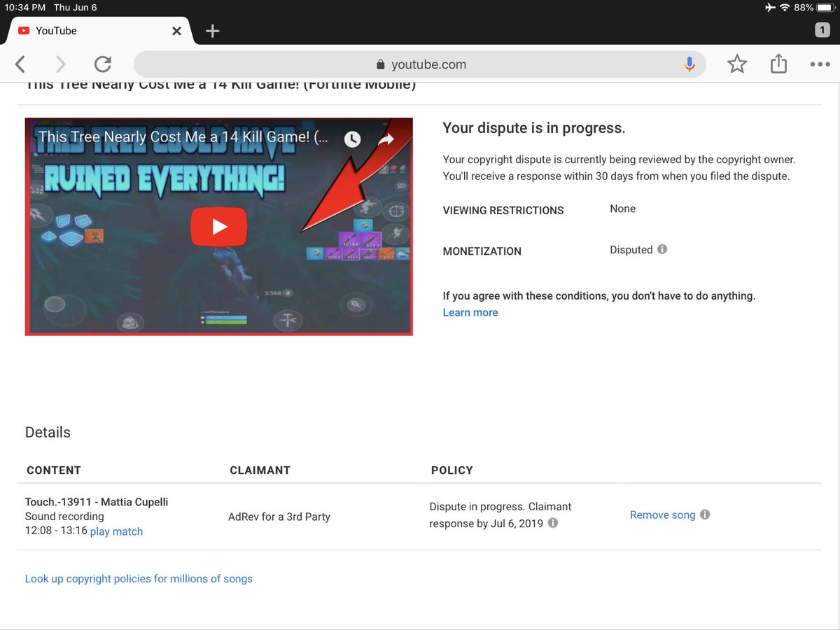Viewport: 840px width, 630px height.
Task: Select 'Touch.-13911 - Mattia Cupelli' content title
Action: (97, 502)
